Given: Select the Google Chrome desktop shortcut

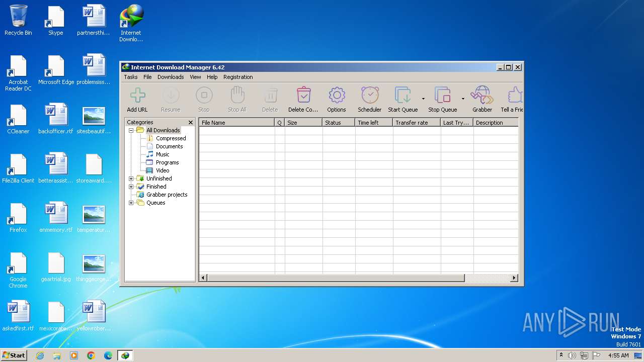Looking at the screenshot, I should [x=18, y=270].
